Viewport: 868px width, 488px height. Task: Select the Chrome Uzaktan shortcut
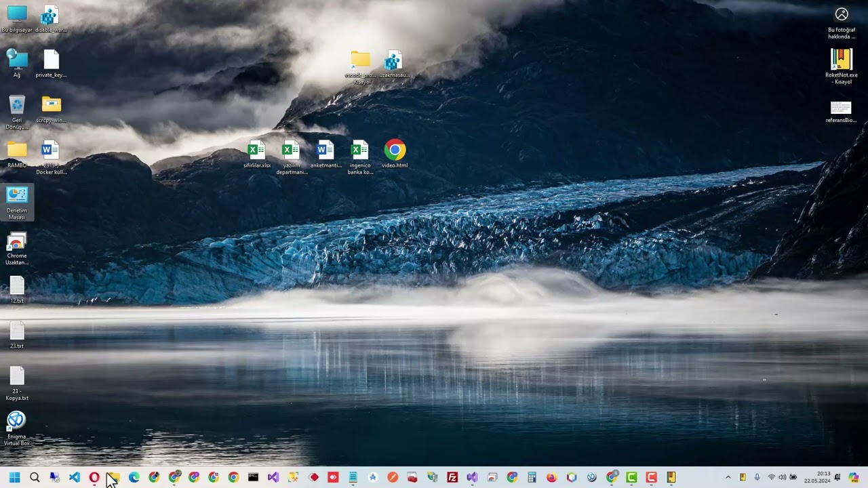click(17, 249)
